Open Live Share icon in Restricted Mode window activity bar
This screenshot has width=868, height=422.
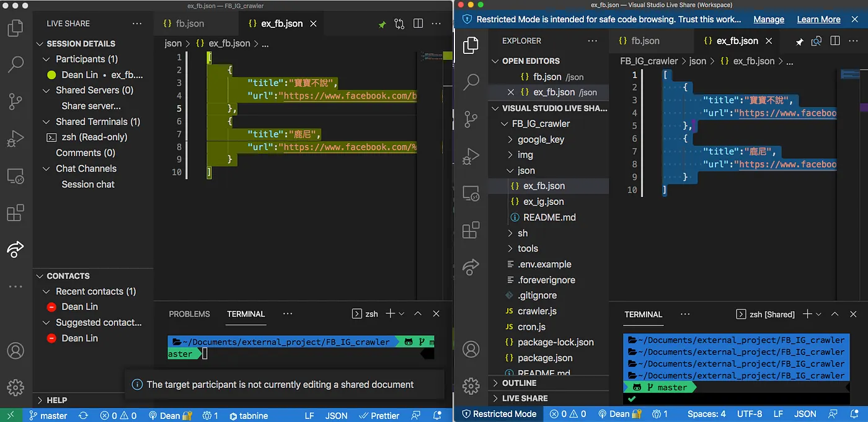pos(471,266)
